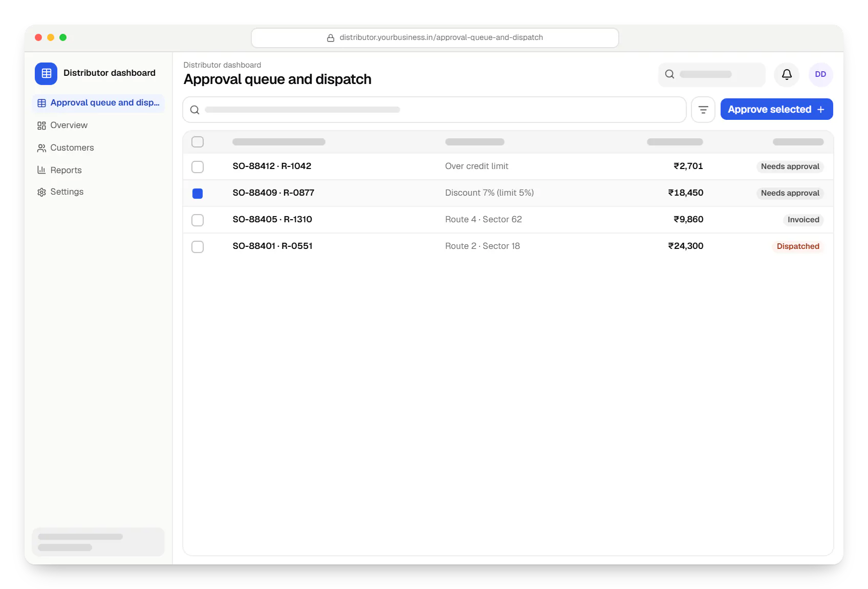
Task: Click the ₹2,701 amount
Action: [688, 166]
